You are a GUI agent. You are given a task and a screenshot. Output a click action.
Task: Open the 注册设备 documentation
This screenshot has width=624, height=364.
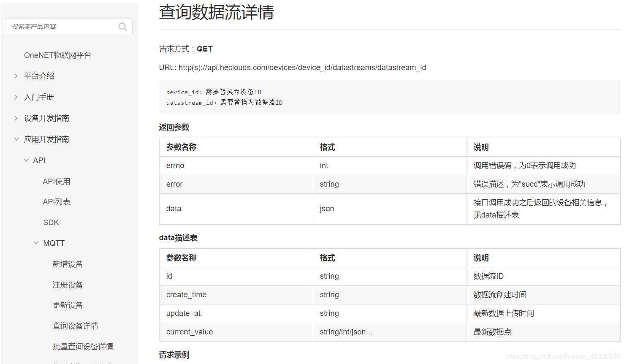pos(68,285)
